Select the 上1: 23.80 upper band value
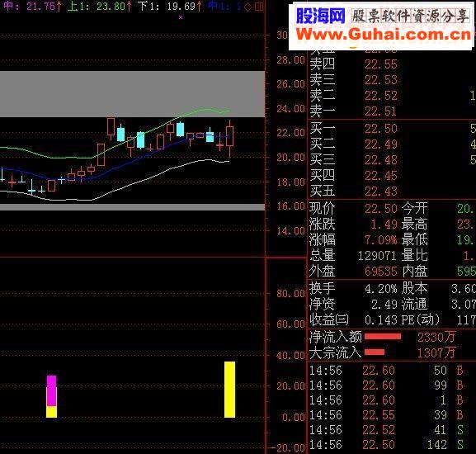Viewport: 476px width, 454px height. (x=99, y=7)
